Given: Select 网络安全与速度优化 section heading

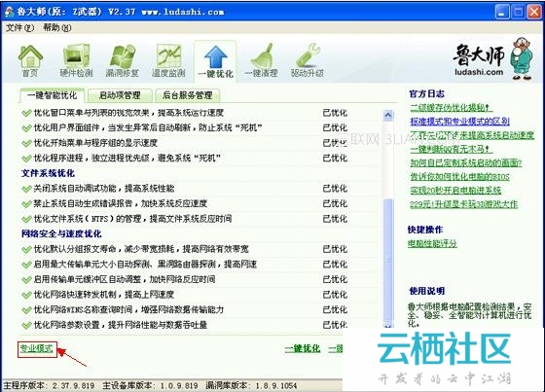Looking at the screenshot, I should (x=61, y=233).
